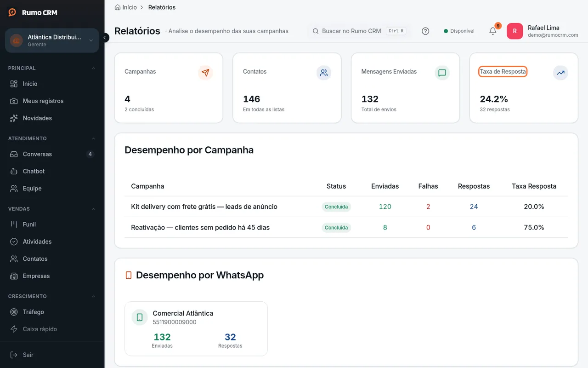Click Sair to log out
Viewport: 588px width, 368px height.
pyautogui.click(x=52, y=355)
